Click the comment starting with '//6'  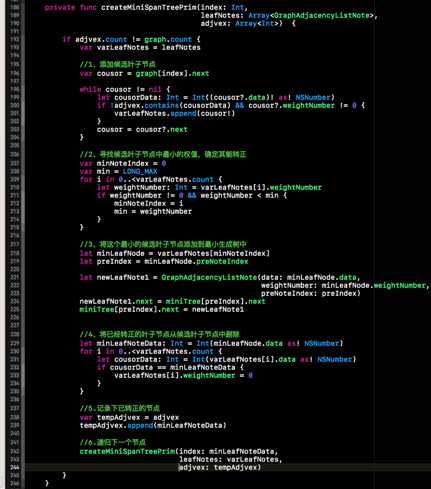113,442
